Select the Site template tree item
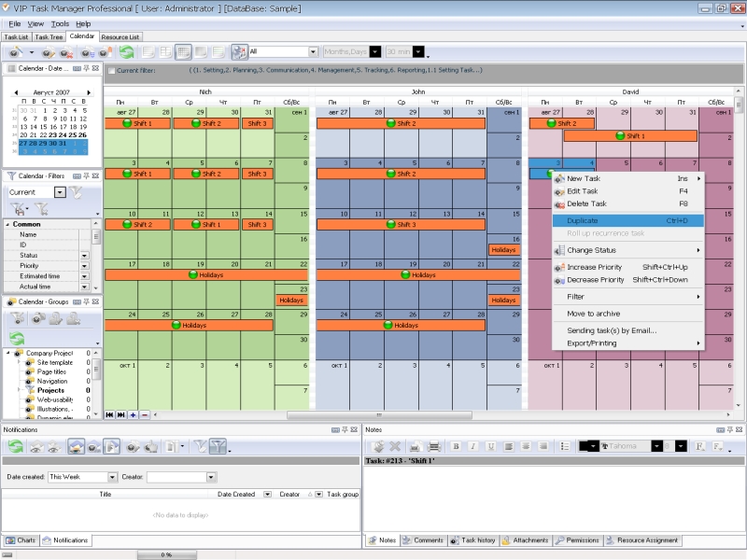 (55, 363)
